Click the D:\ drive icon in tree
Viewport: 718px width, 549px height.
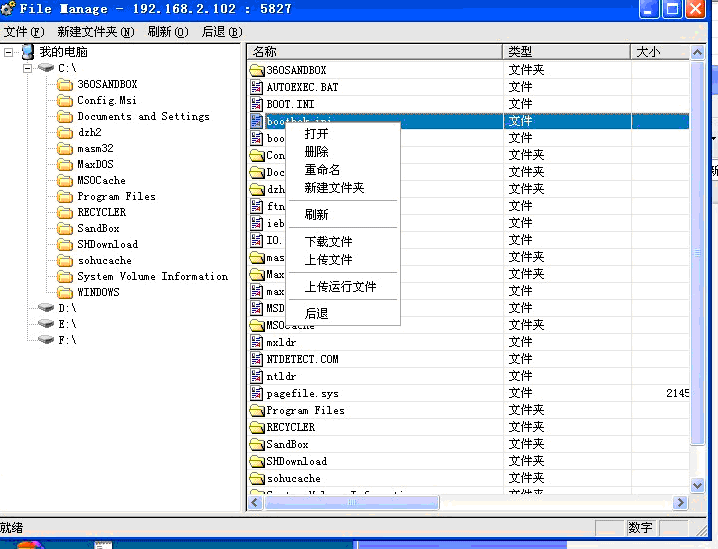click(x=46, y=309)
